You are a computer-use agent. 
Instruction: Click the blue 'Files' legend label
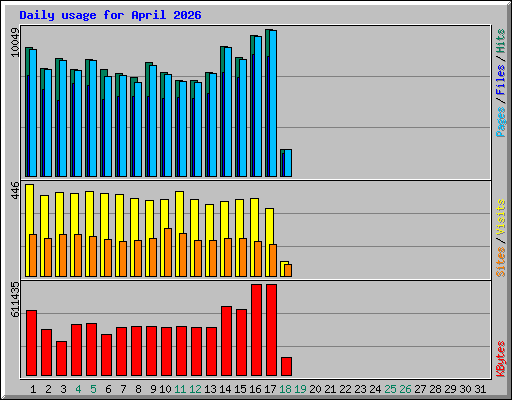501,80
